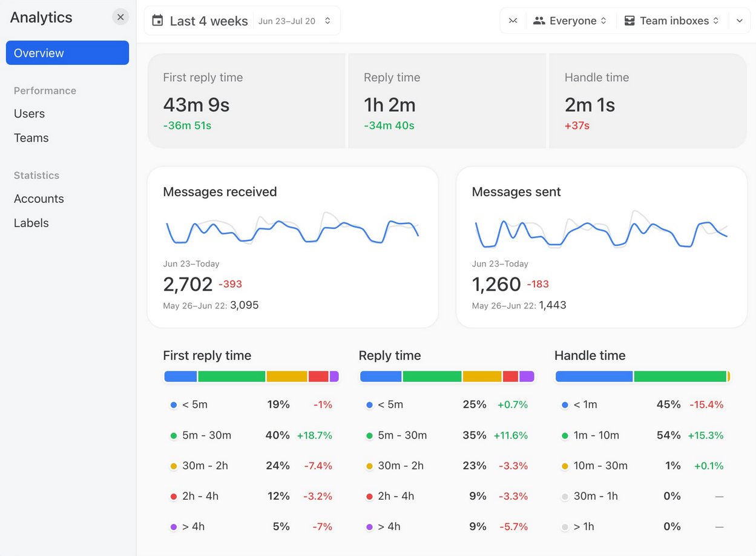Go to Accounts statistics
The image size is (756, 556).
[39, 199]
